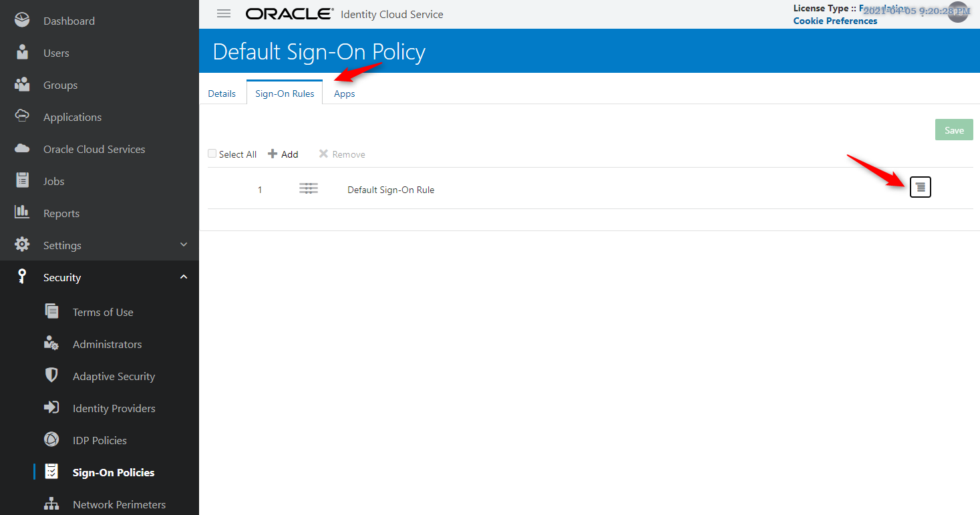Check the Select All checkbox

point(212,153)
